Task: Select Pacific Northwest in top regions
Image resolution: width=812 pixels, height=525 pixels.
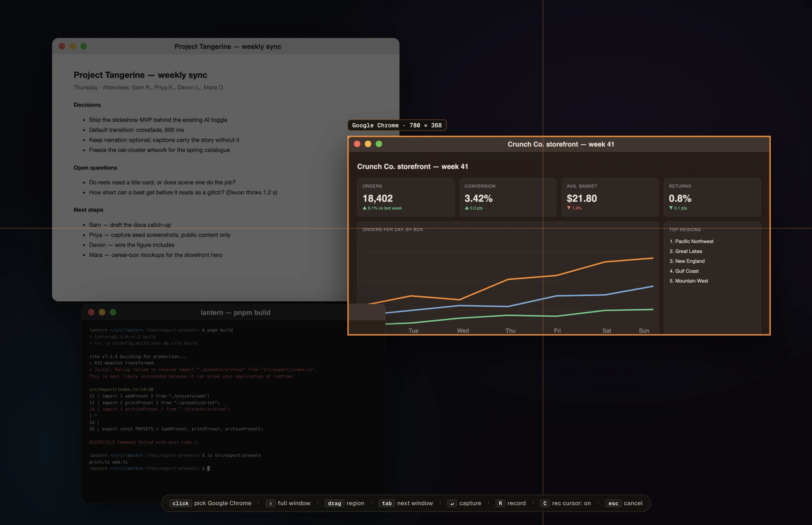Action: pyautogui.click(x=692, y=241)
